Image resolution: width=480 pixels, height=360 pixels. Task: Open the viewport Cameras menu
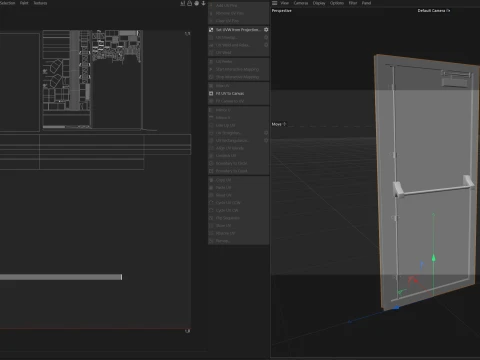(x=301, y=3)
